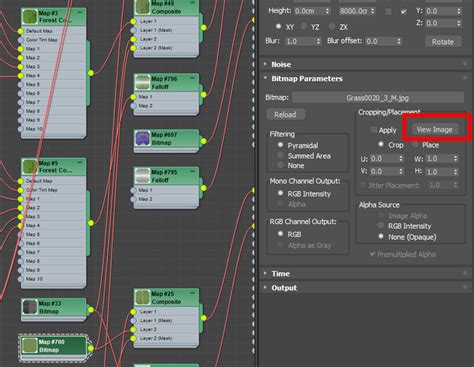
Task: Collapse the Map #3 Forest Color node
Action: [80, 13]
